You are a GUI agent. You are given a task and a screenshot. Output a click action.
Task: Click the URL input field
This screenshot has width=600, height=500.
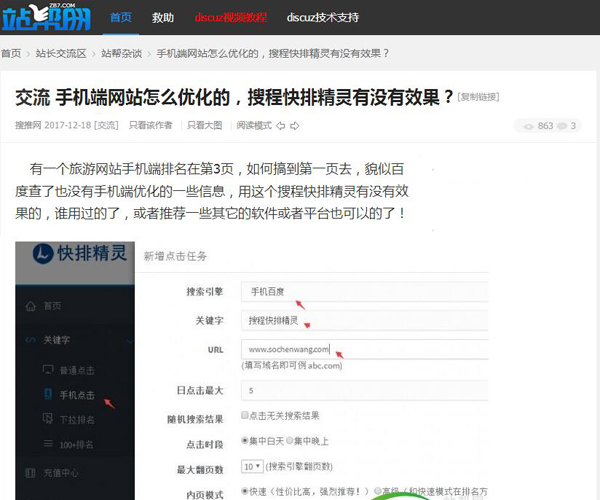click(365, 349)
